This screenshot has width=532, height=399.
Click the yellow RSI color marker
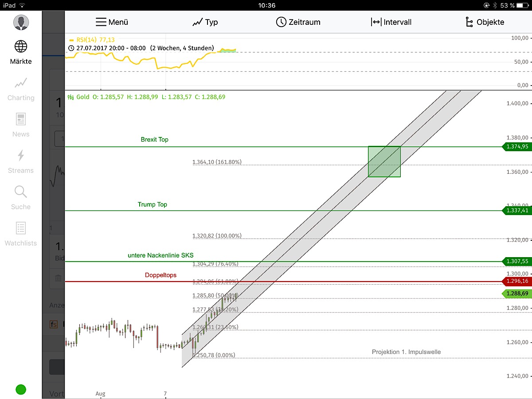click(x=71, y=39)
